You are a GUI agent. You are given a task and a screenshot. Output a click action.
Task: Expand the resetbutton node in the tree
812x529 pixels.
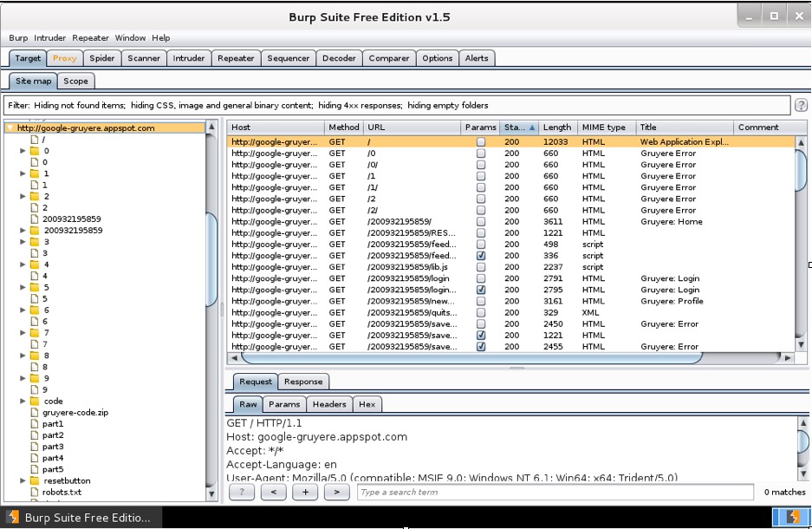click(x=23, y=480)
